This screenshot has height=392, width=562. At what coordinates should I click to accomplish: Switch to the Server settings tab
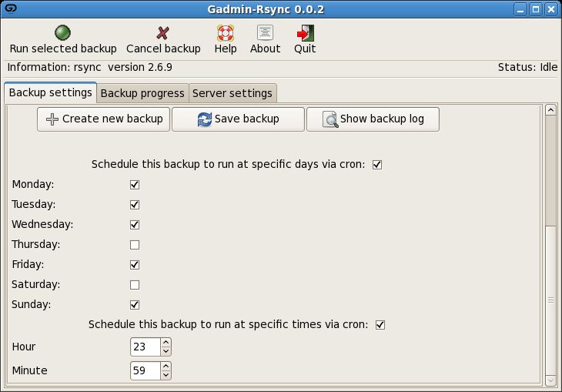(232, 93)
